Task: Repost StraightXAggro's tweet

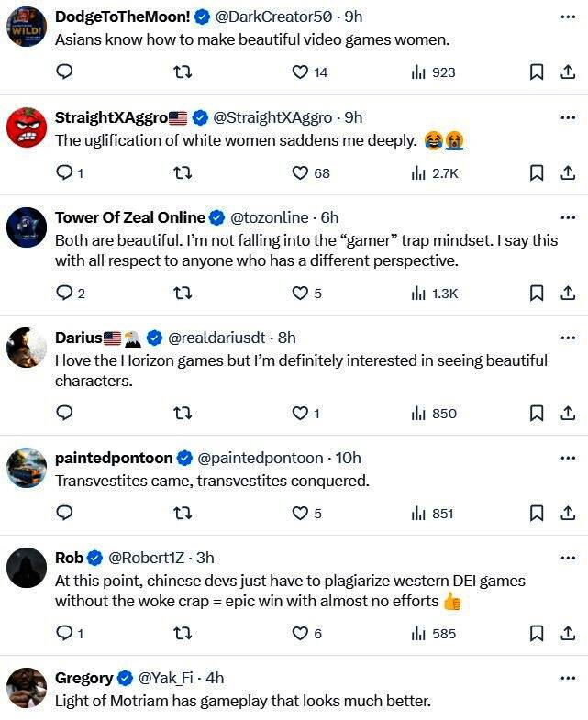Action: point(183,172)
